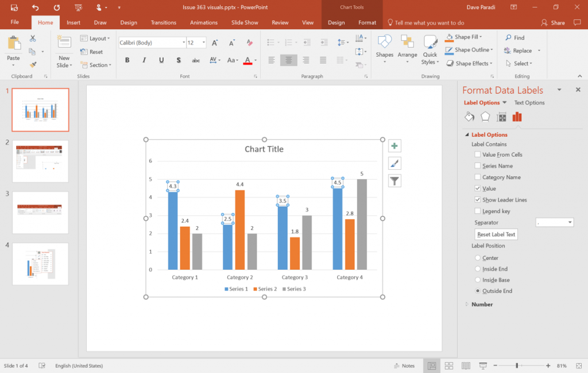
Task: Switch to Slide Sorter view in status bar
Action: point(449,366)
